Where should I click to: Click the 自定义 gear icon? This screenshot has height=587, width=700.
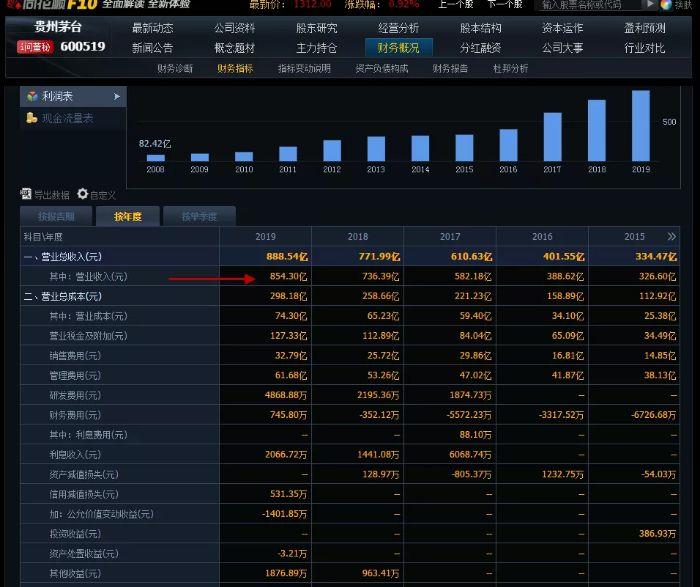point(83,194)
